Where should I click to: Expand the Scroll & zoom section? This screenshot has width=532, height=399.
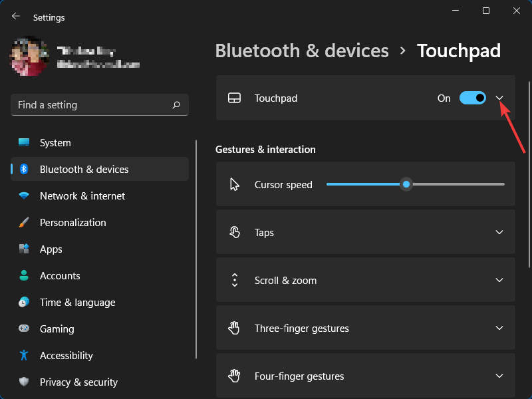pos(499,280)
